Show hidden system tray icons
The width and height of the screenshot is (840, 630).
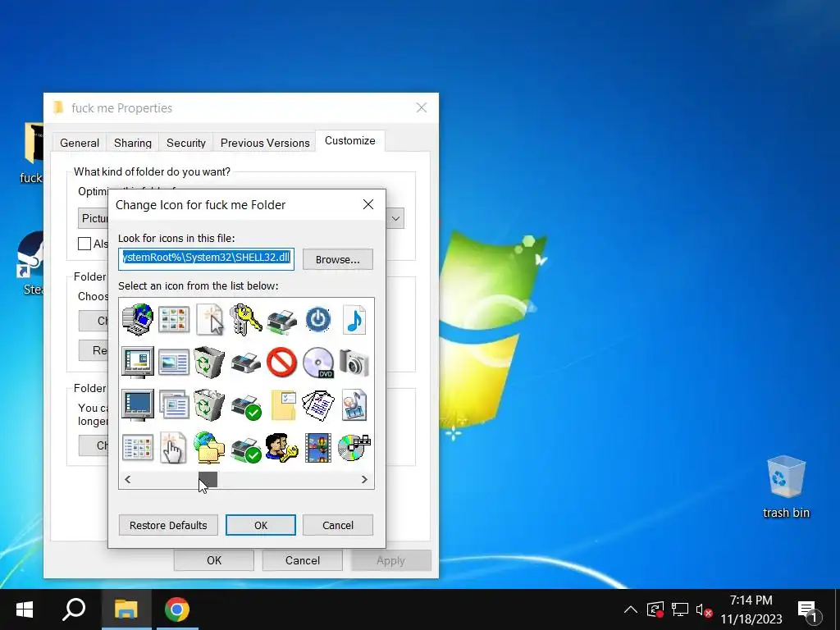(x=631, y=609)
